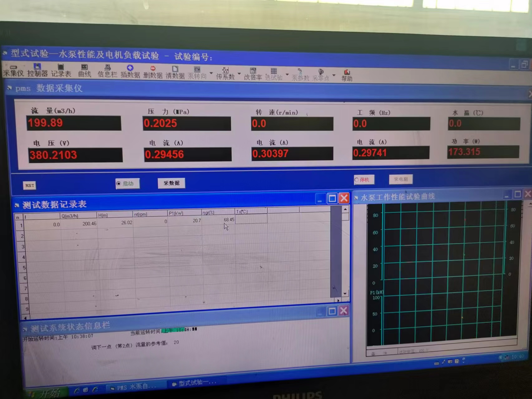Click 采零点 zero point icon

[x=321, y=75]
